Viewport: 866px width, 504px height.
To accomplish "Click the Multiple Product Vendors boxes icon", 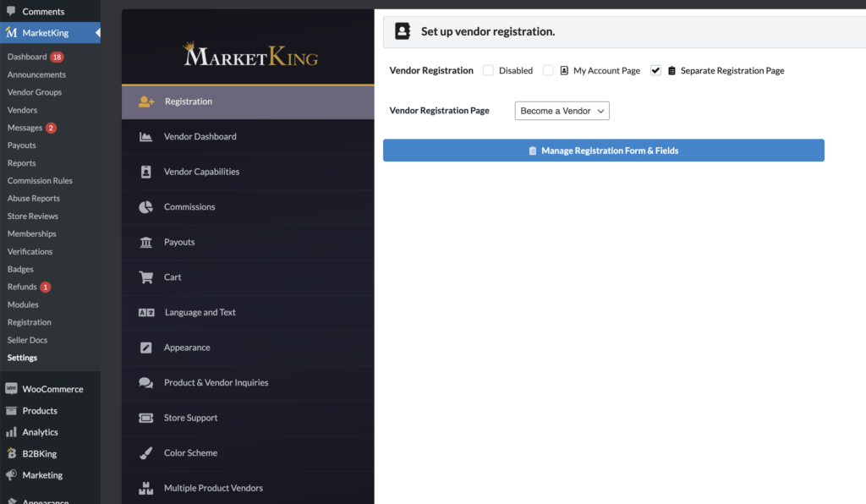I will pos(145,488).
